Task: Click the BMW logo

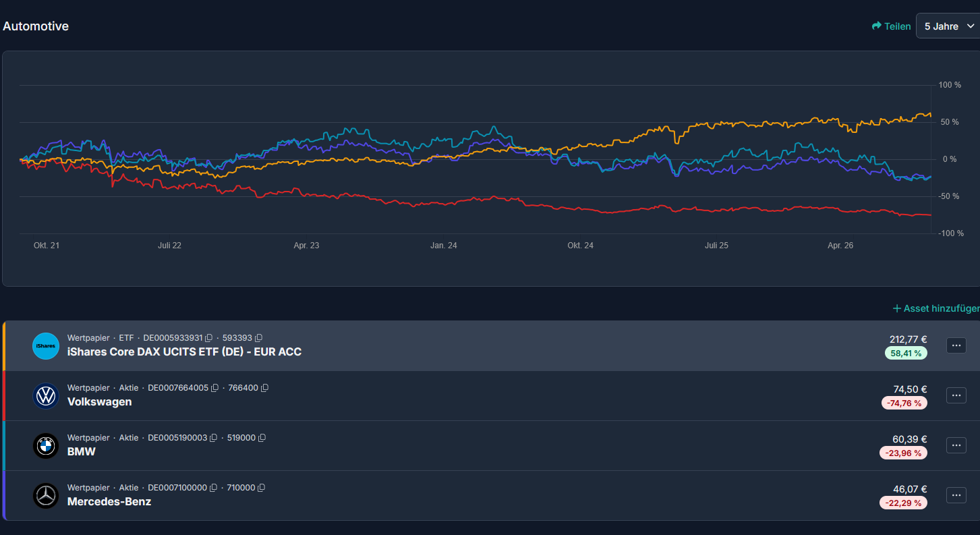Action: tap(46, 446)
